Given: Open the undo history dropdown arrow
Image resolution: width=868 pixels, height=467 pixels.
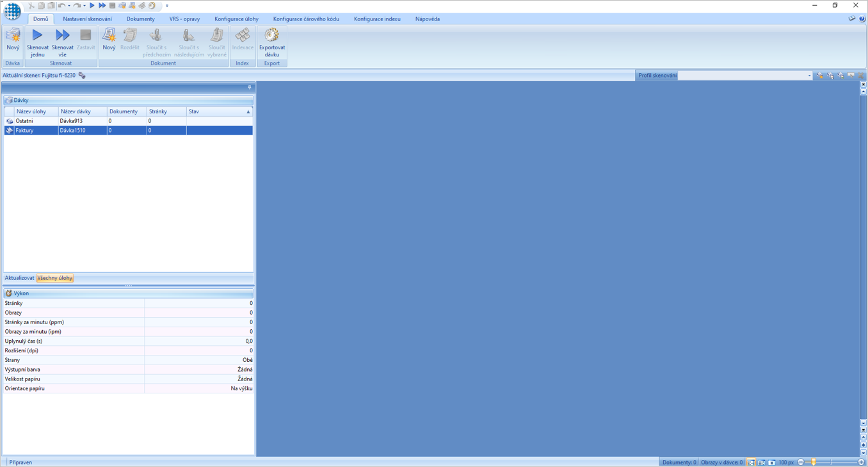Looking at the screenshot, I should click(69, 6).
